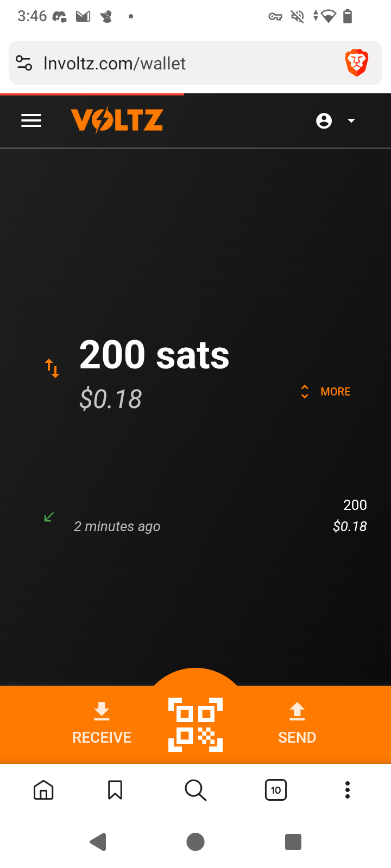Expand the MORE wallet details
Image resolution: width=391 pixels, height=868 pixels.
tap(326, 392)
